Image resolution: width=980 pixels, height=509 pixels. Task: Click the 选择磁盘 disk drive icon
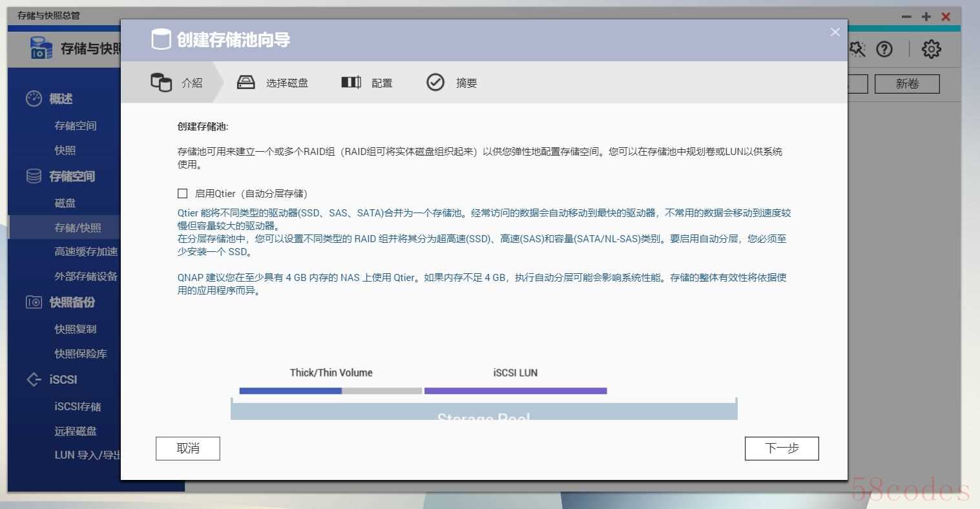(x=246, y=83)
